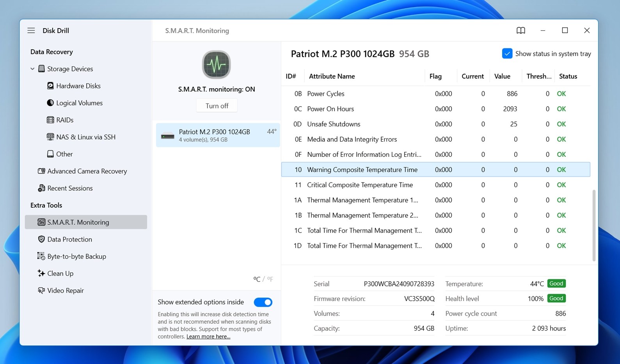The width and height of the screenshot is (620, 364).
Task: Click the Hardware Disks icon
Action: click(50, 86)
